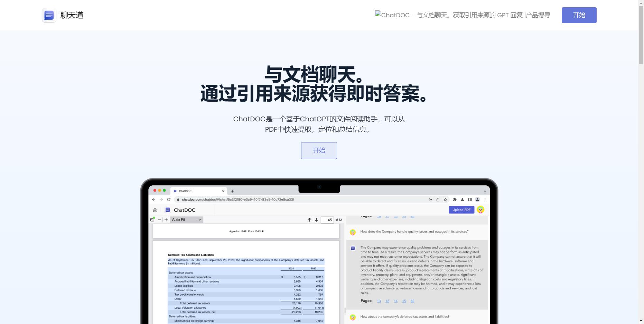
Task: Open cited page 12 link in the answer
Action: [387, 301]
